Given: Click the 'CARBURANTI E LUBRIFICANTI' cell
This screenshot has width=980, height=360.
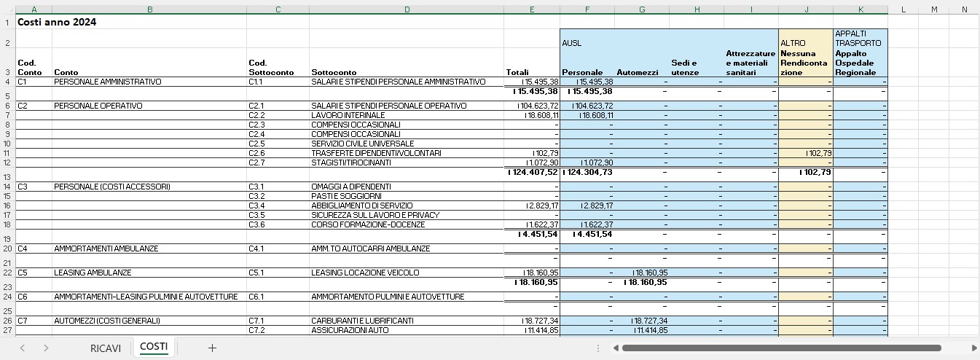Looking at the screenshot, I should point(407,321).
